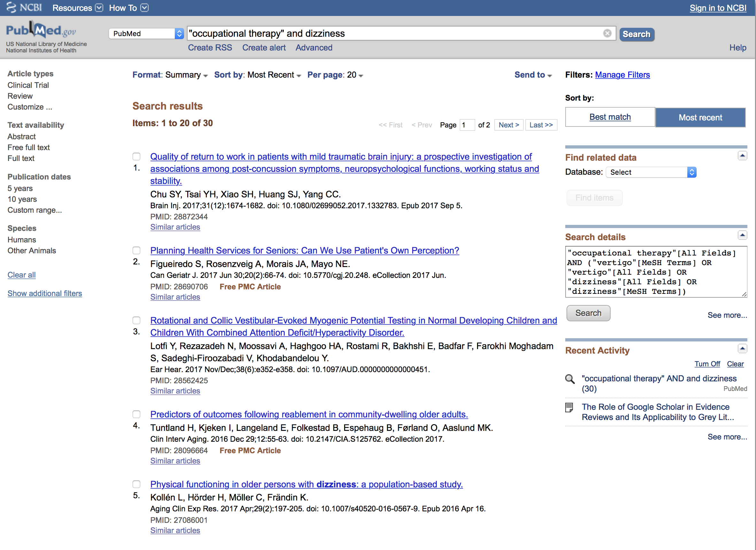Clear the search box with X icon
The image size is (756, 550).
coord(607,33)
